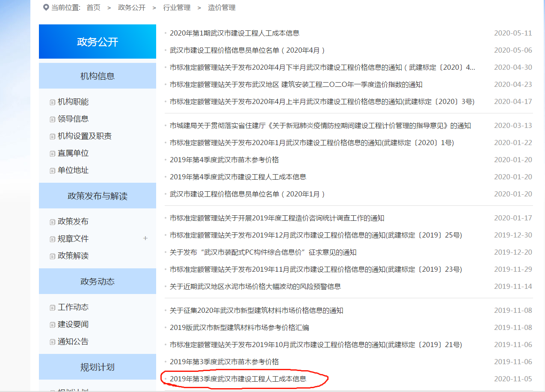The height and width of the screenshot is (392, 545).
Task: Open the 直属单位 sidebar link
Action: (x=73, y=153)
